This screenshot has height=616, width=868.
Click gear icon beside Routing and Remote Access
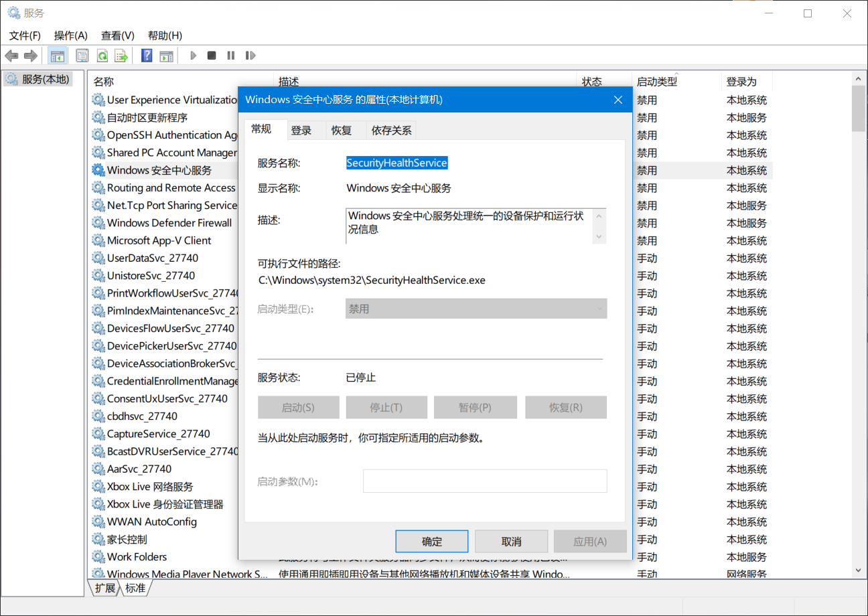tap(98, 187)
